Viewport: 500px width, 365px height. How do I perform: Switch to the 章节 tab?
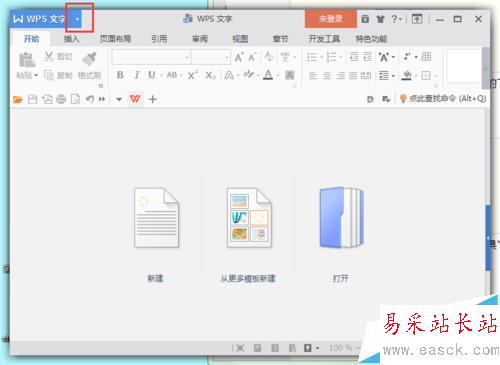[x=280, y=39]
